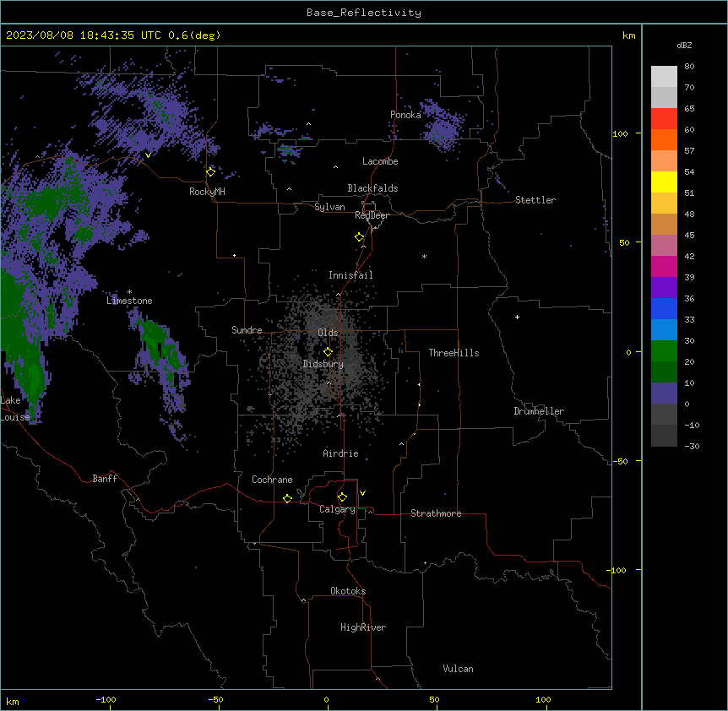Click the Blackfalds city label
The image size is (728, 711).
point(372,188)
